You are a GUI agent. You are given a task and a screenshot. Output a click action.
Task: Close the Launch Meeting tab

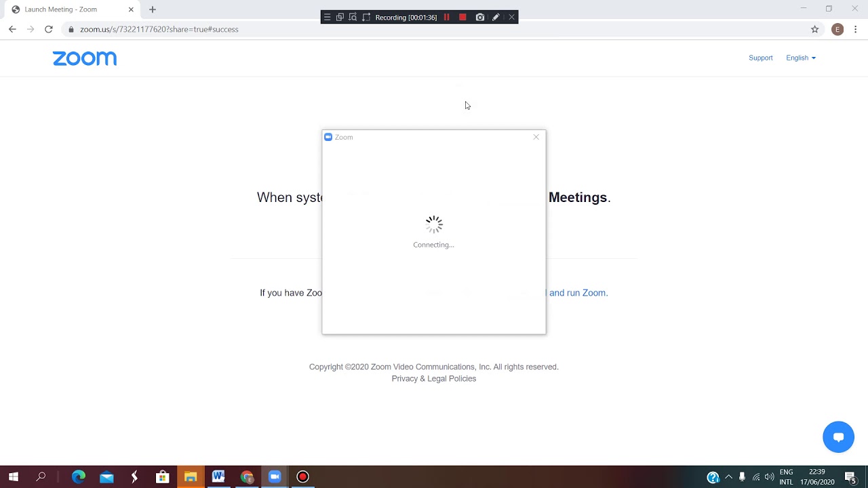131,9
